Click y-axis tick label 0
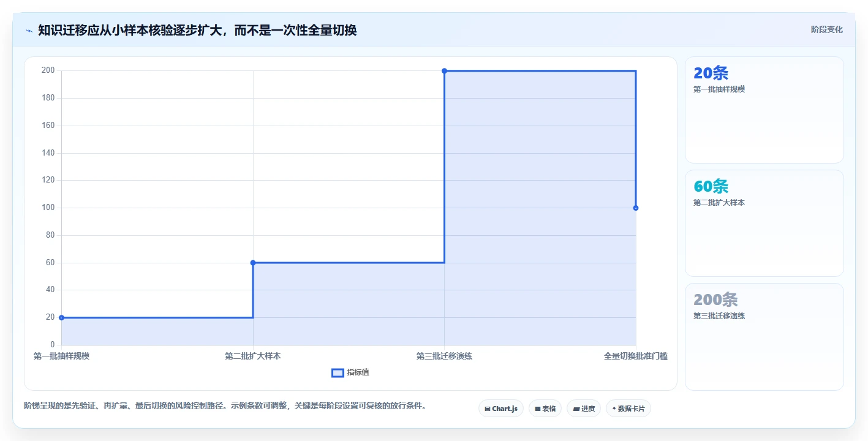868x441 pixels. pyautogui.click(x=53, y=345)
